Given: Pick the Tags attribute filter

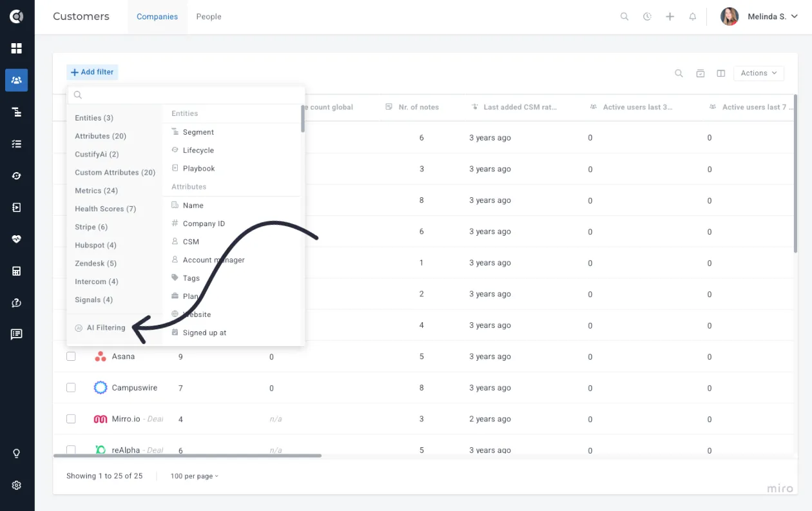Looking at the screenshot, I should tap(186, 278).
